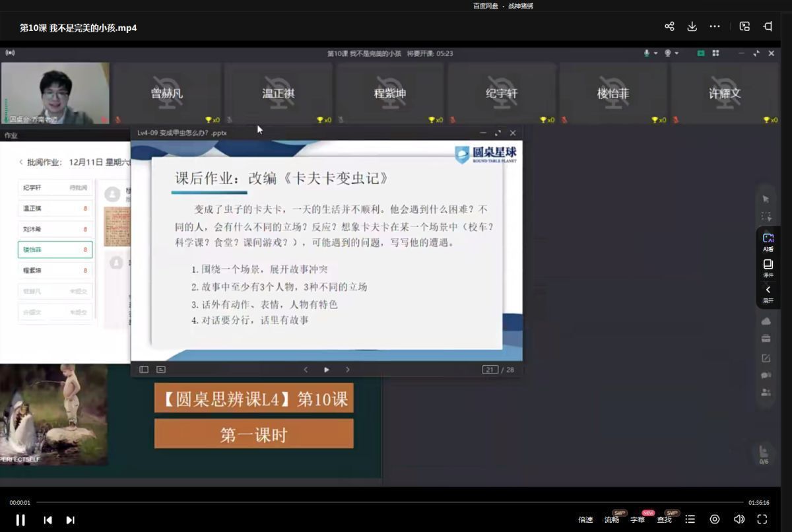Open the AI看 assistant in the right sidebar
The height and width of the screenshot is (532, 792).
tap(768, 242)
